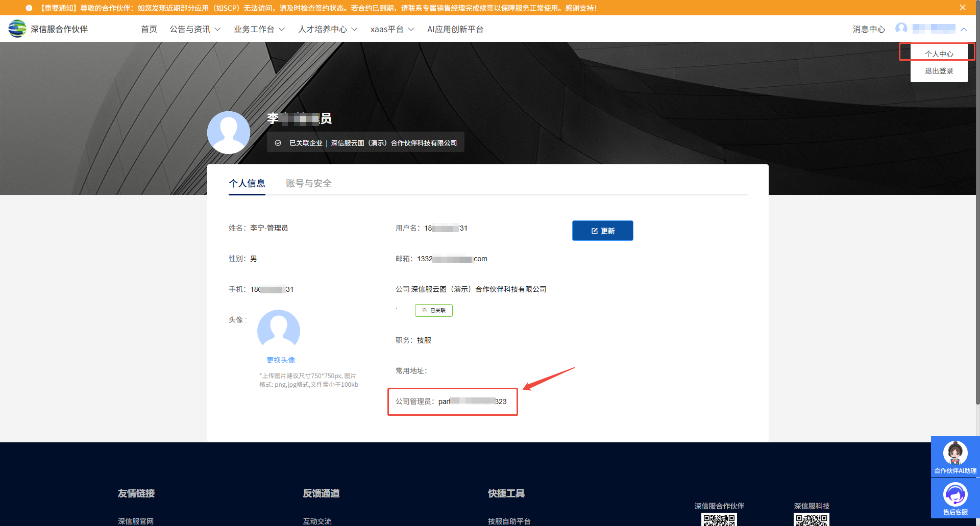980x526 pixels.
Task: Expand the 人才培养中心 dropdown menu
Action: (x=328, y=29)
